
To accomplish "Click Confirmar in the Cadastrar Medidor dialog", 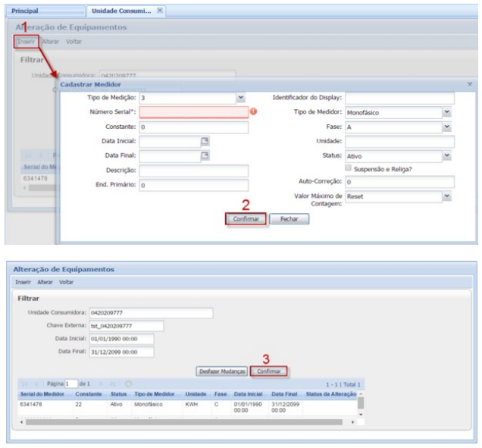I will [246, 219].
